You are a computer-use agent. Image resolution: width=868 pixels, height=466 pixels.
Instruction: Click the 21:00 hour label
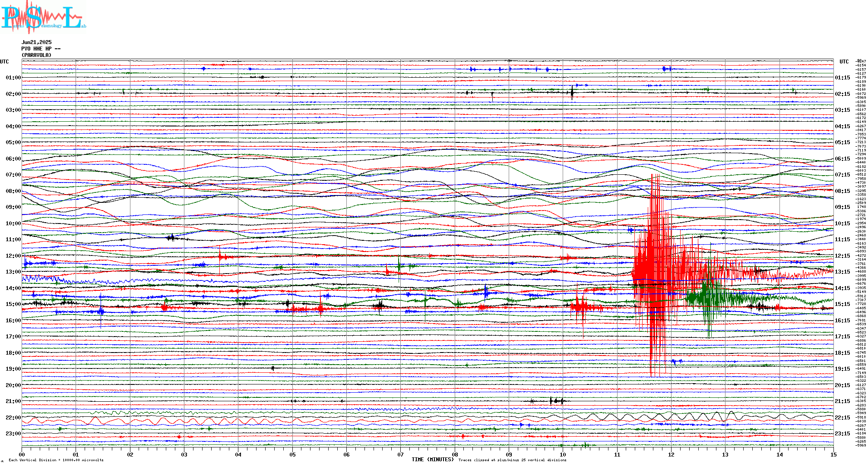[x=13, y=401]
